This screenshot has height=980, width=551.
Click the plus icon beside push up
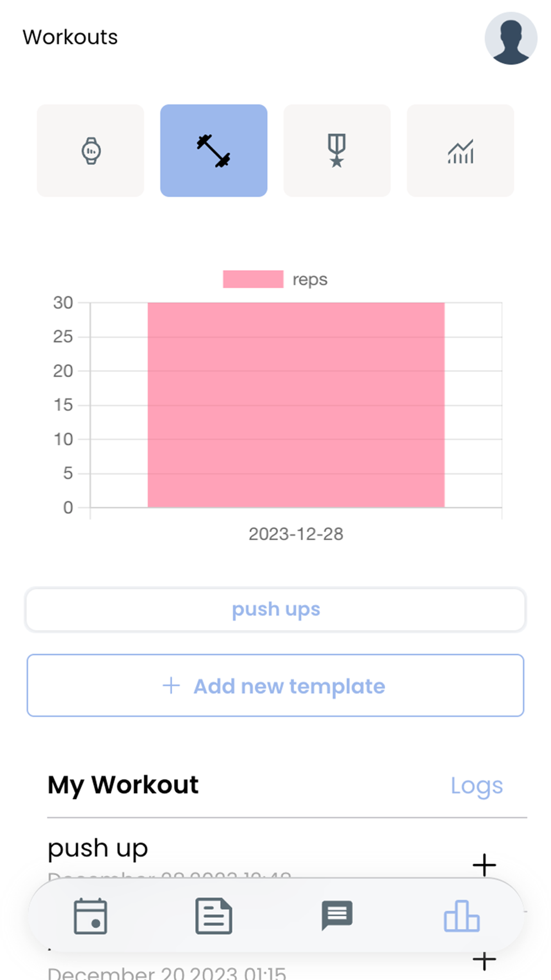click(x=484, y=865)
